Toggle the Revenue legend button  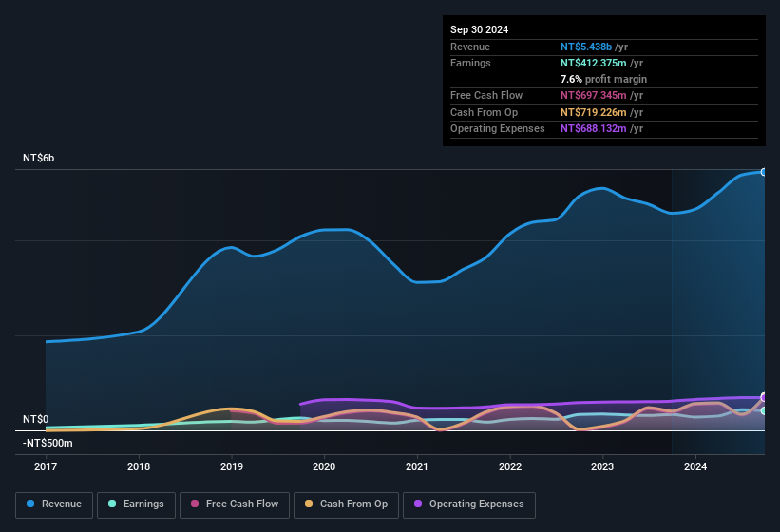click(54, 504)
